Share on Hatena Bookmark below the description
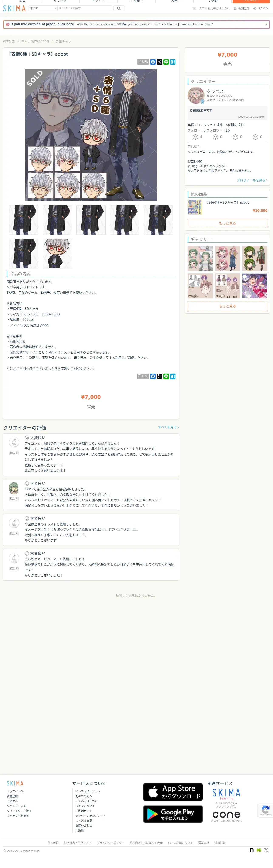 click(x=173, y=376)
